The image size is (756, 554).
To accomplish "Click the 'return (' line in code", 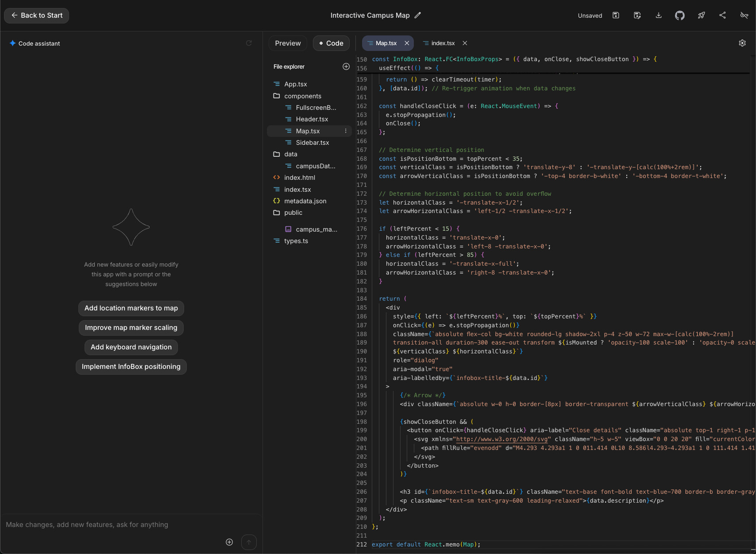I will pos(393,299).
